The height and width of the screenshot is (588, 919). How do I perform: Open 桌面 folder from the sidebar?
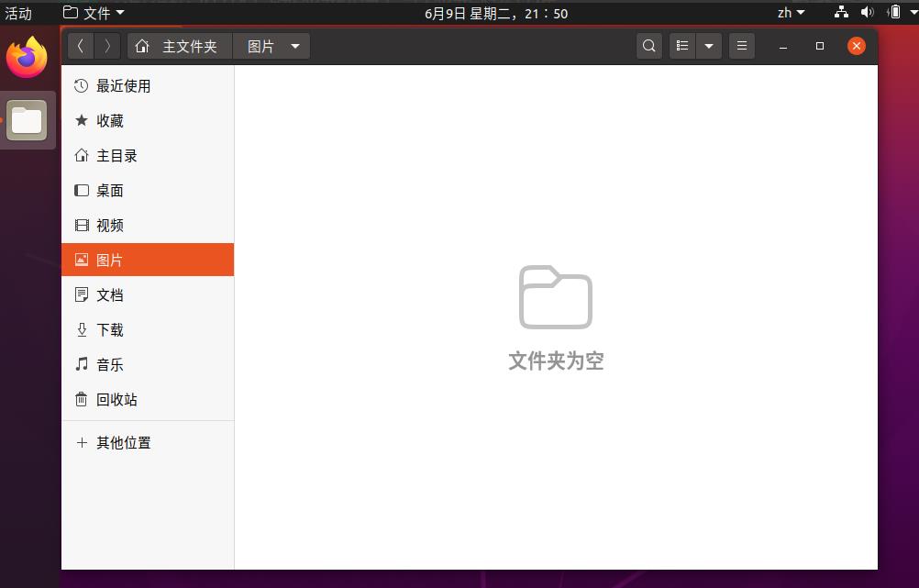tap(110, 191)
